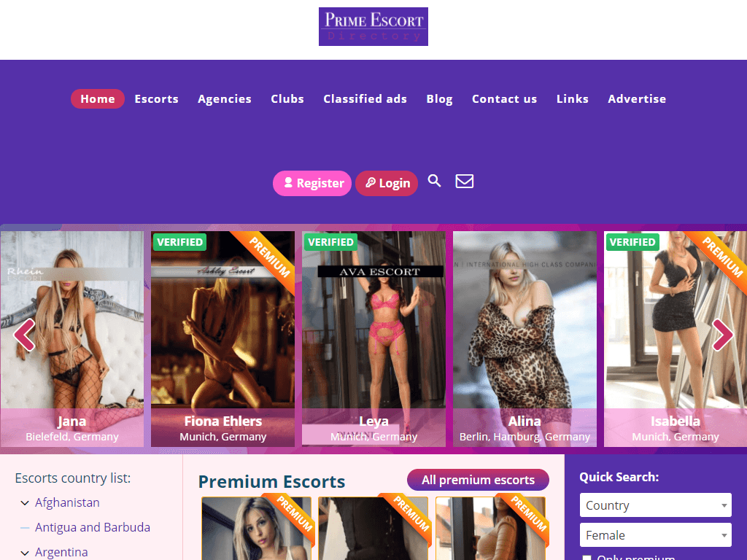747x560 pixels.
Task: Open the search magnifier icon
Action: pyautogui.click(x=434, y=181)
